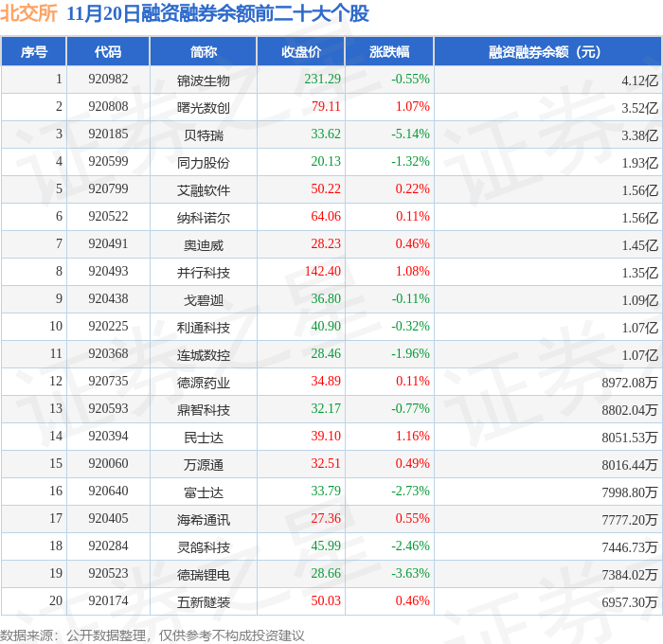Select stock code 920808
Viewport: 663px width, 644px height.
click(108, 106)
